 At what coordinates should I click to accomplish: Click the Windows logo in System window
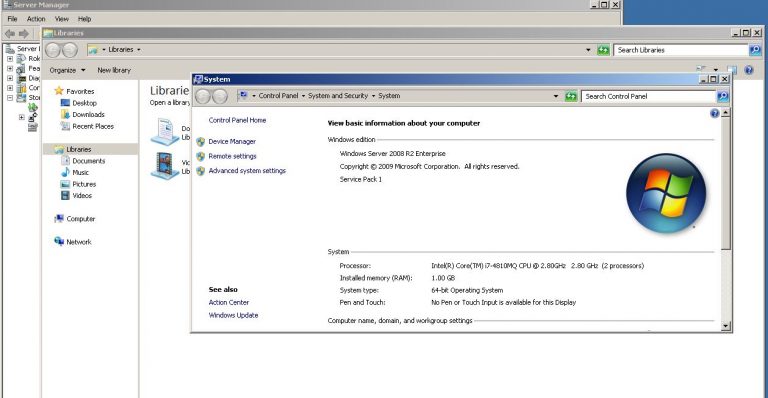666,193
